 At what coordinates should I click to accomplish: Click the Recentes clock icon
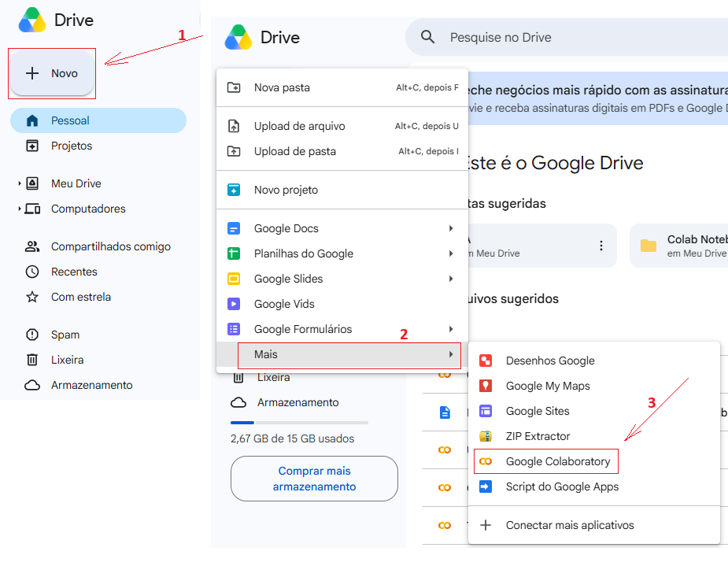point(32,272)
